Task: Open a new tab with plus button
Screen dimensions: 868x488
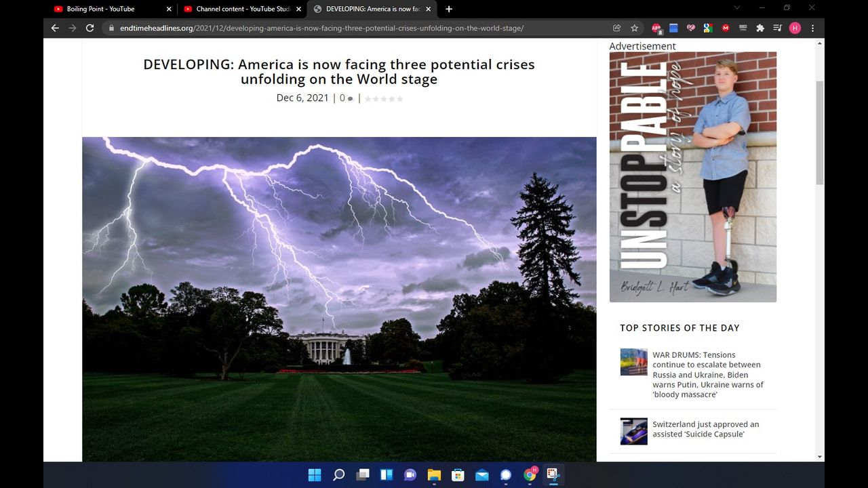Action: point(449,9)
